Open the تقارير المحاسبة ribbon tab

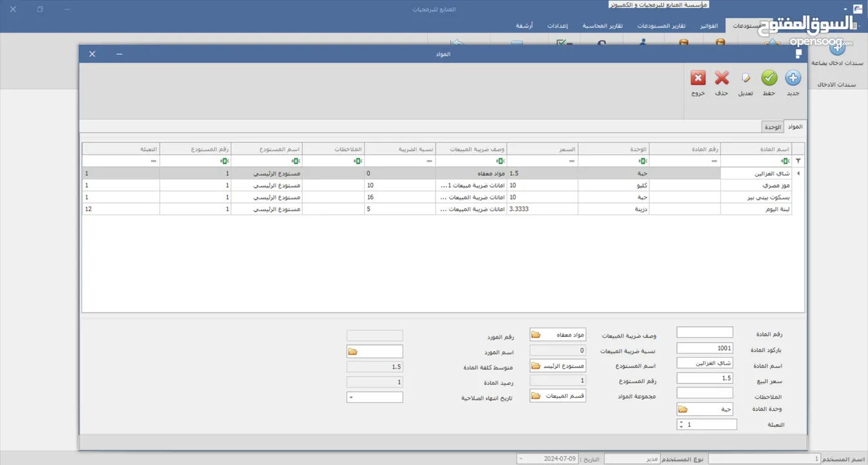(x=603, y=26)
